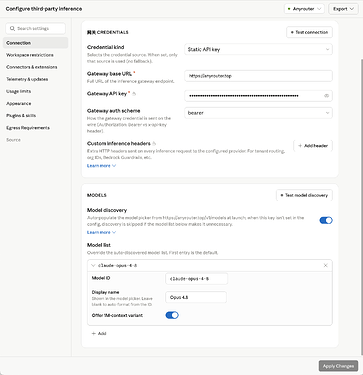Focus the Search settings field
The image size is (363, 375).
click(36, 29)
